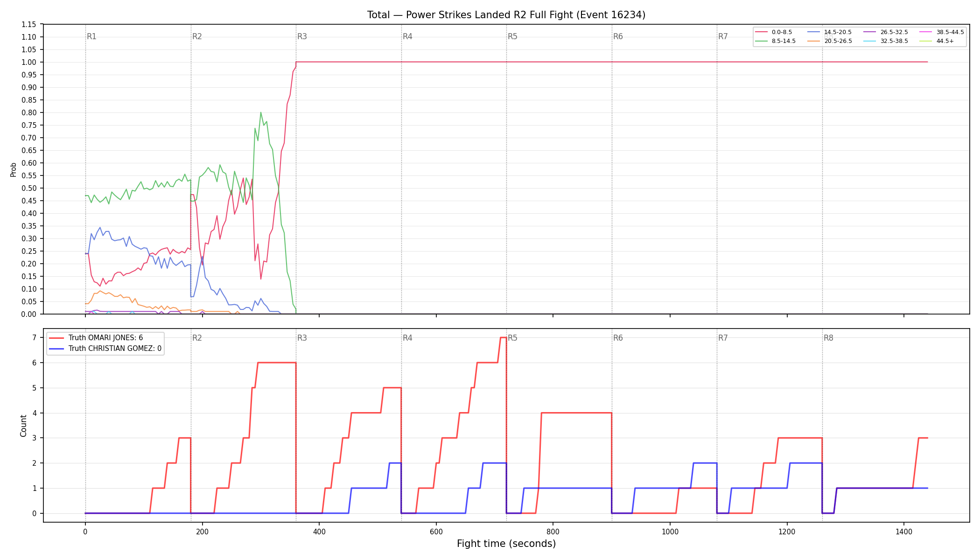Click the blue line swatch beside Truth CHRISTIAN GOMEZ
This screenshot has height=560, width=980.
pyautogui.click(x=56, y=349)
